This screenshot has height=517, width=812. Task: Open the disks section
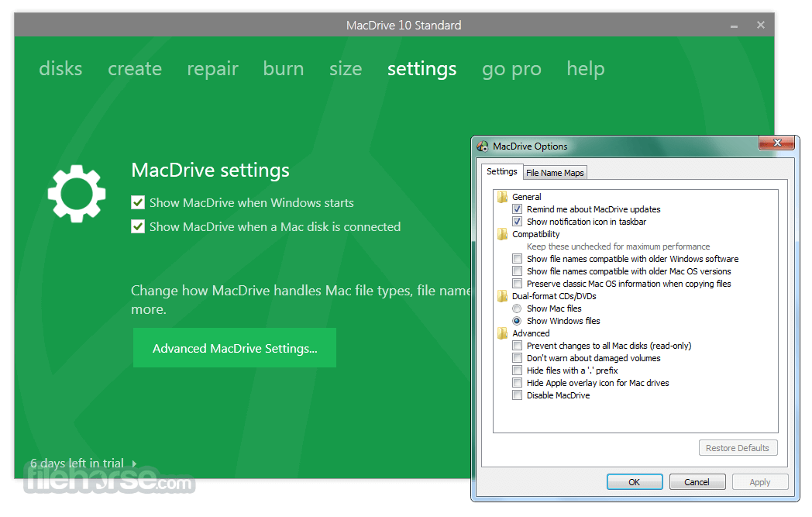[x=60, y=68]
